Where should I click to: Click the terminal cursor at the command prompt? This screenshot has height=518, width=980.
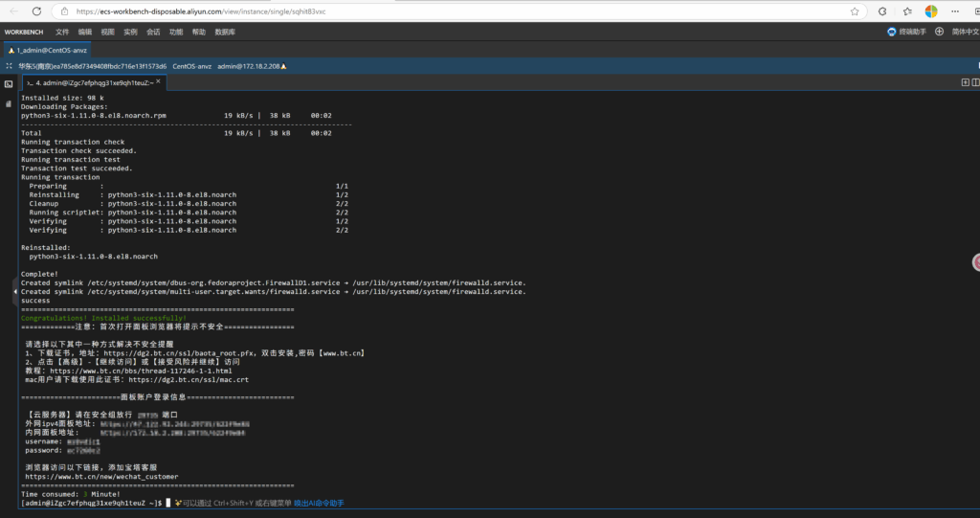click(168, 503)
